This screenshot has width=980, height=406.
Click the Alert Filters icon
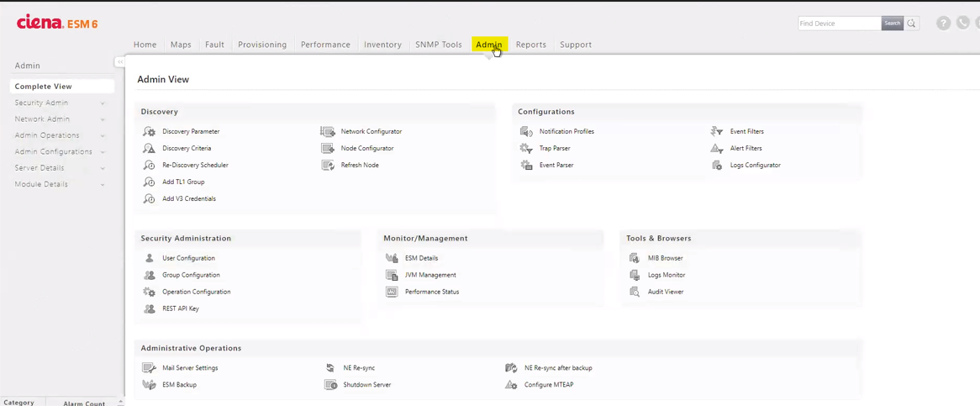click(x=717, y=149)
